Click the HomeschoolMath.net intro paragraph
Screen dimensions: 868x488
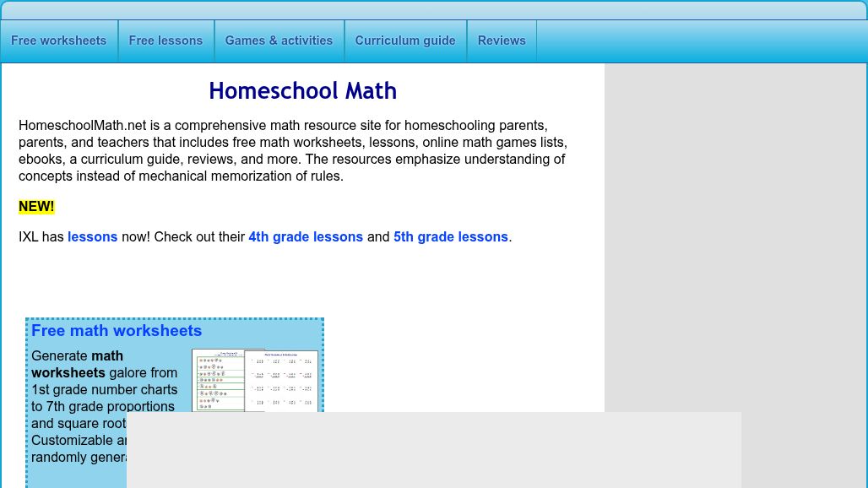293,150
